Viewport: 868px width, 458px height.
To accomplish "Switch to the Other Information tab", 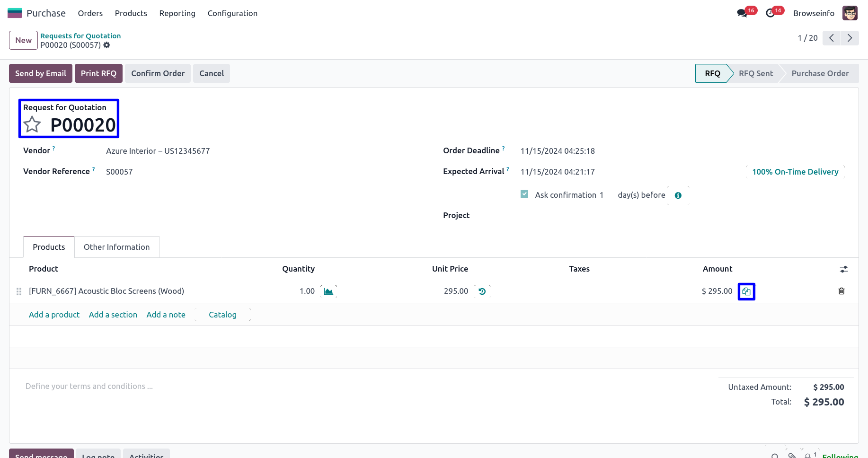I will click(x=116, y=247).
